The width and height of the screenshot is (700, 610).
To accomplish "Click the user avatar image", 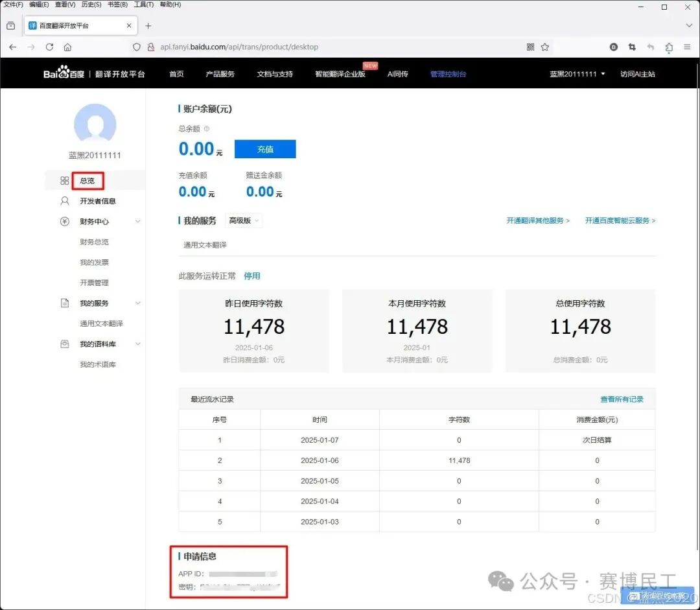I will (95, 124).
